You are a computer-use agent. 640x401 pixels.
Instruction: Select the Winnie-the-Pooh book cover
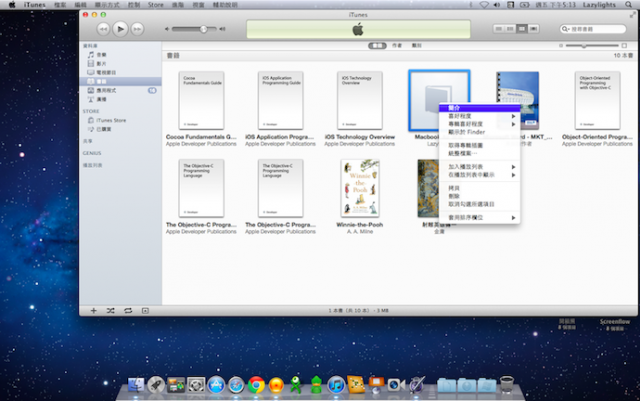pyautogui.click(x=360, y=188)
